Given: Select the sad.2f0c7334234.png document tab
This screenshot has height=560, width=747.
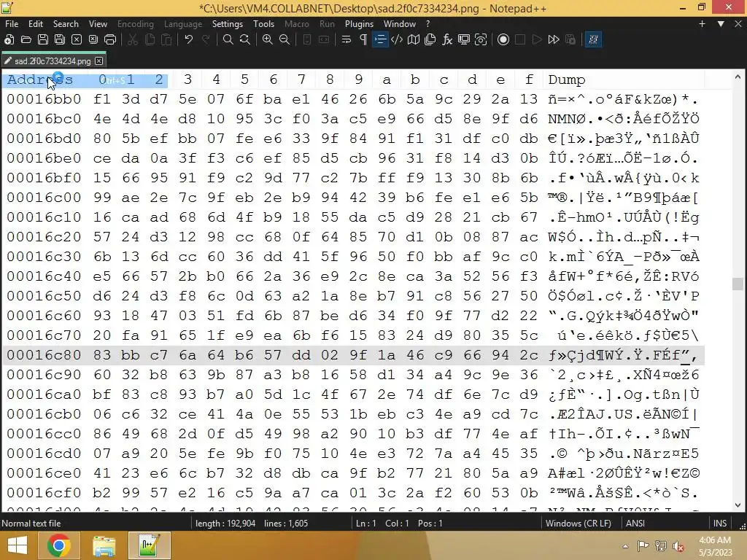Looking at the screenshot, I should [x=53, y=61].
